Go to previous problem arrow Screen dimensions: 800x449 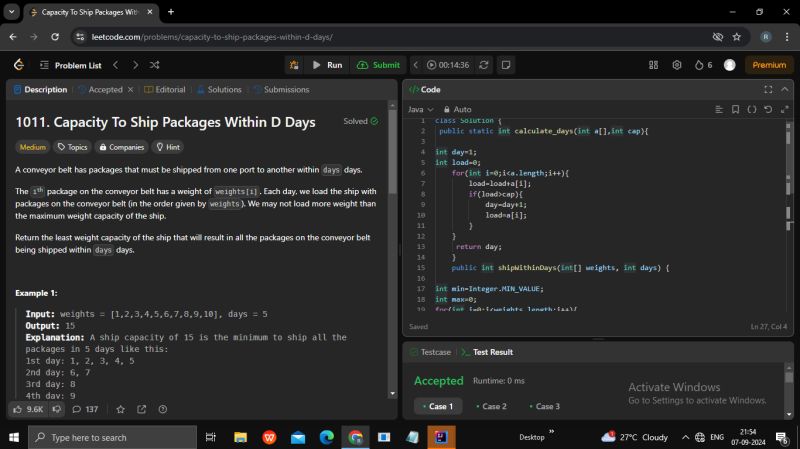point(116,65)
